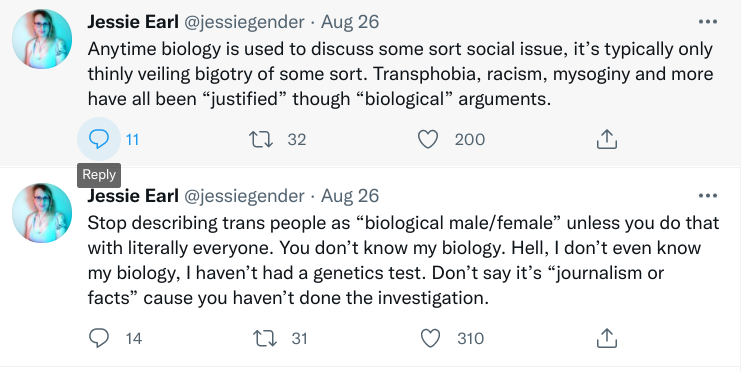Click the @jessiegender handle on second tweet
Image resolution: width=746 pixels, height=372 pixels.
pos(244,196)
